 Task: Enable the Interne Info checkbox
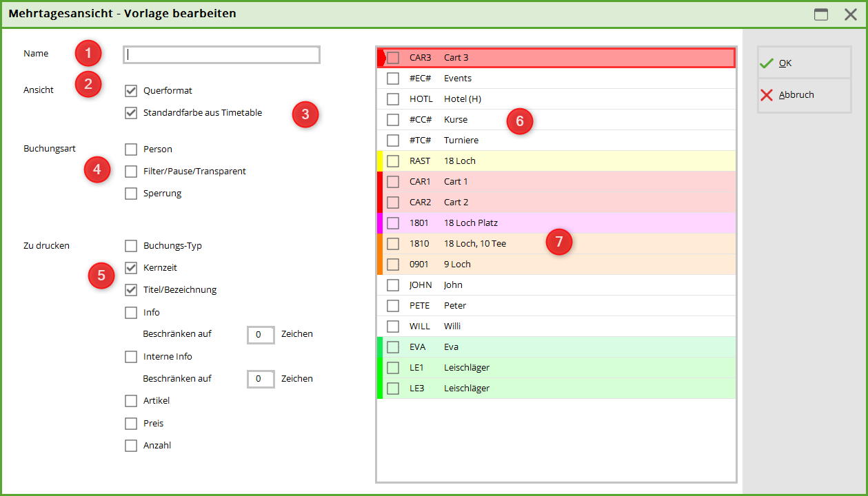131,357
